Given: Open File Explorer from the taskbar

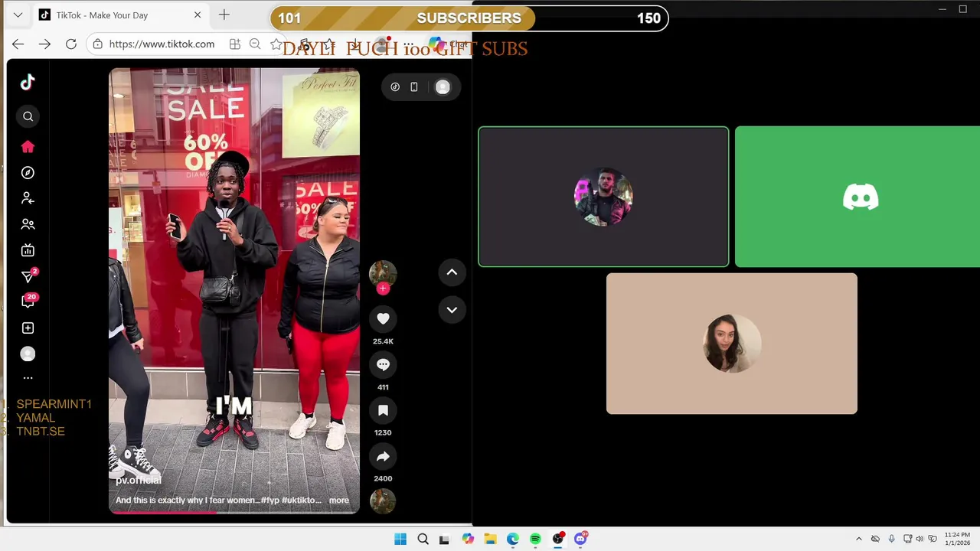Looking at the screenshot, I should tap(490, 539).
